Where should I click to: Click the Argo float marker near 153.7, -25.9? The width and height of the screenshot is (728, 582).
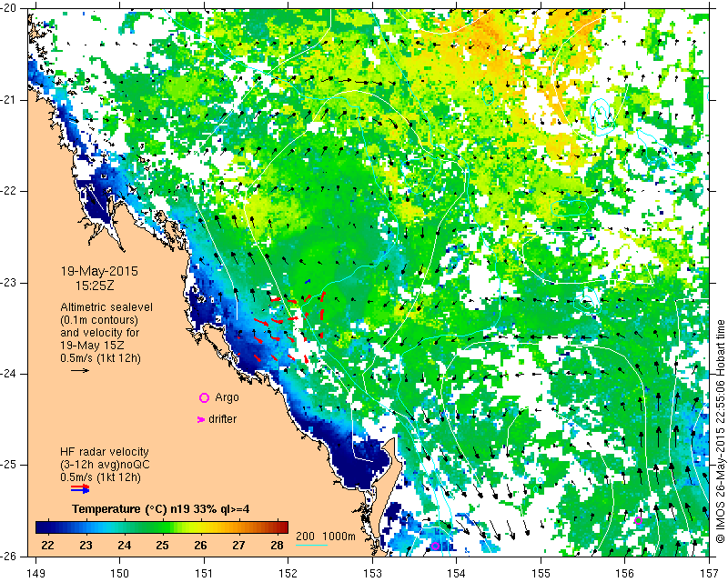click(435, 547)
